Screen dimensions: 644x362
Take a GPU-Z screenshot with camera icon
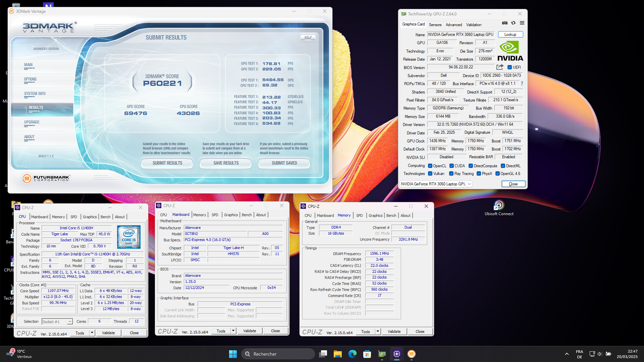[x=504, y=23]
